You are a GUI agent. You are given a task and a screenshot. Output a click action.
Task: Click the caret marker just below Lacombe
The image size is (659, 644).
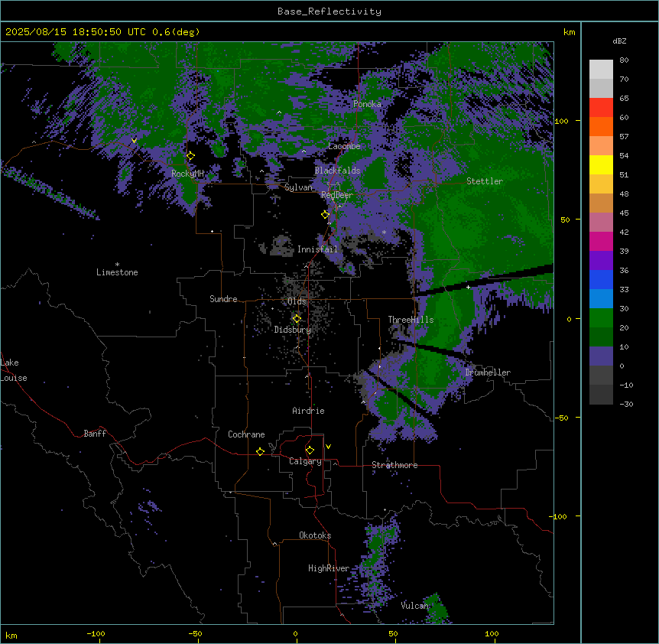point(304,151)
